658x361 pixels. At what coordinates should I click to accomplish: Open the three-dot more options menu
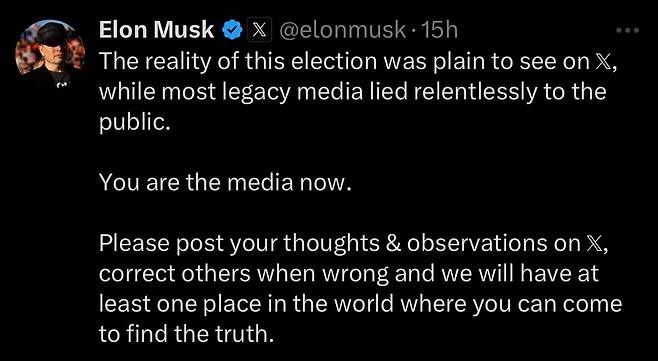coord(628,30)
